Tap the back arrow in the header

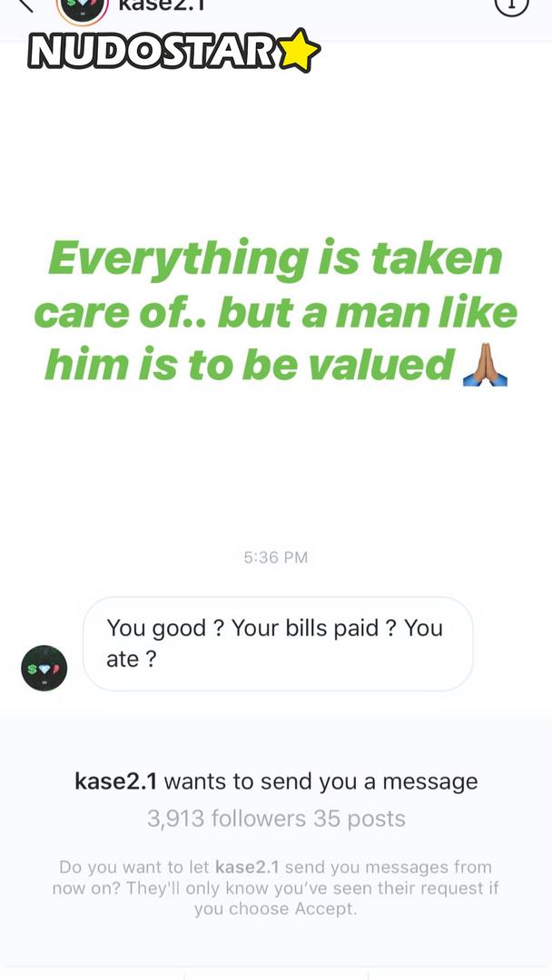(24, 5)
